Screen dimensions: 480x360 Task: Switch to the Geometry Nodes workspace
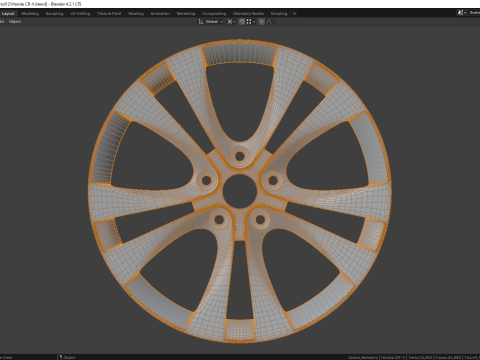tap(248, 14)
